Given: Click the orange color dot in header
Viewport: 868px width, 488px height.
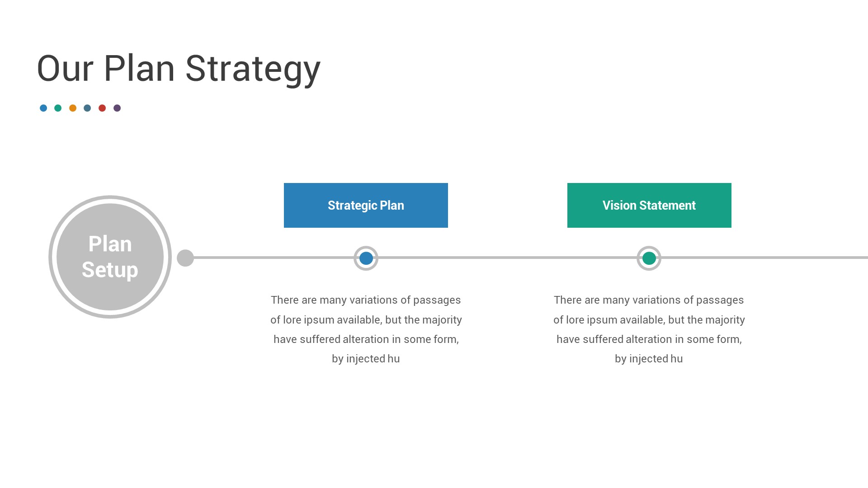Looking at the screenshot, I should tap(72, 108).
